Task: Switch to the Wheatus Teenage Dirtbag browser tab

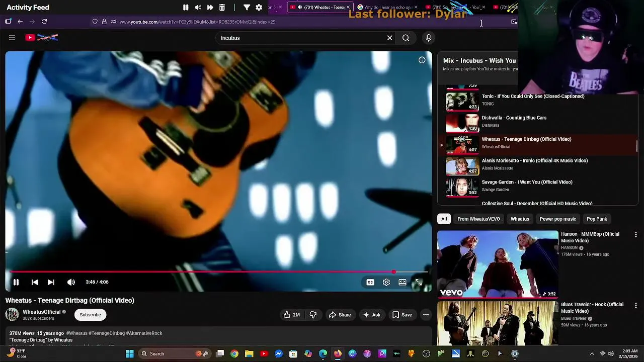Action: (319, 7)
